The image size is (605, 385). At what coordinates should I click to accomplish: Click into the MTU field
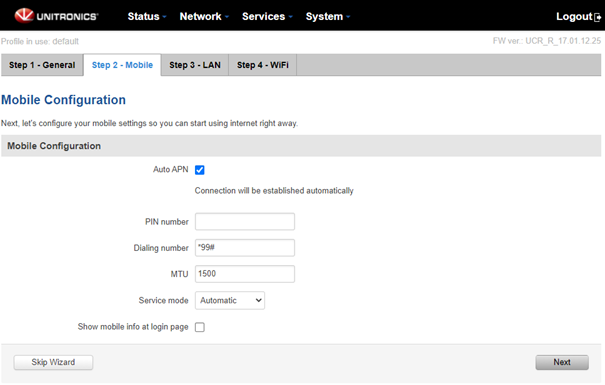coord(245,274)
